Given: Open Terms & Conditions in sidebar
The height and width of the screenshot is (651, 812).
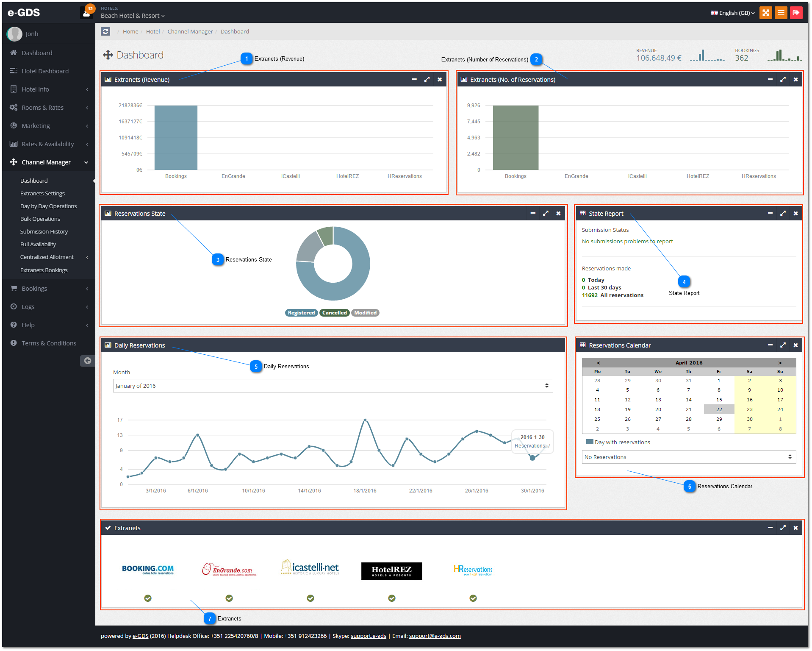Looking at the screenshot, I should [49, 343].
